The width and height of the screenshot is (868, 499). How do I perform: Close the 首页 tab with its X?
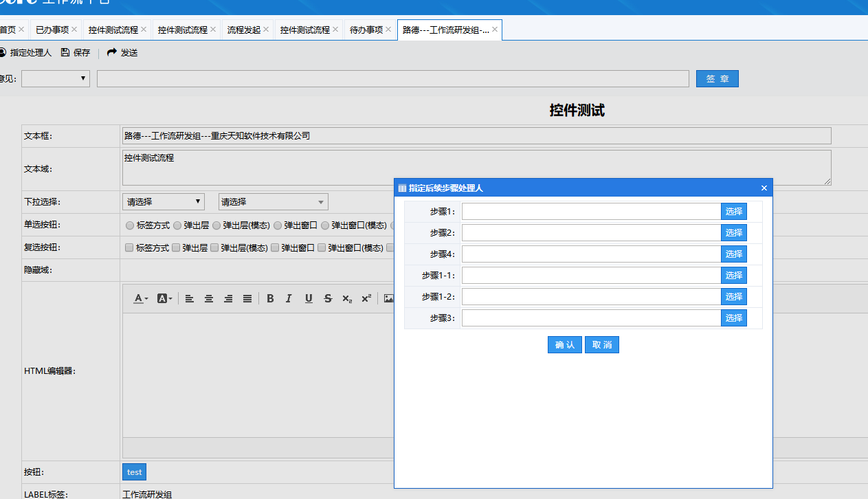[21, 30]
